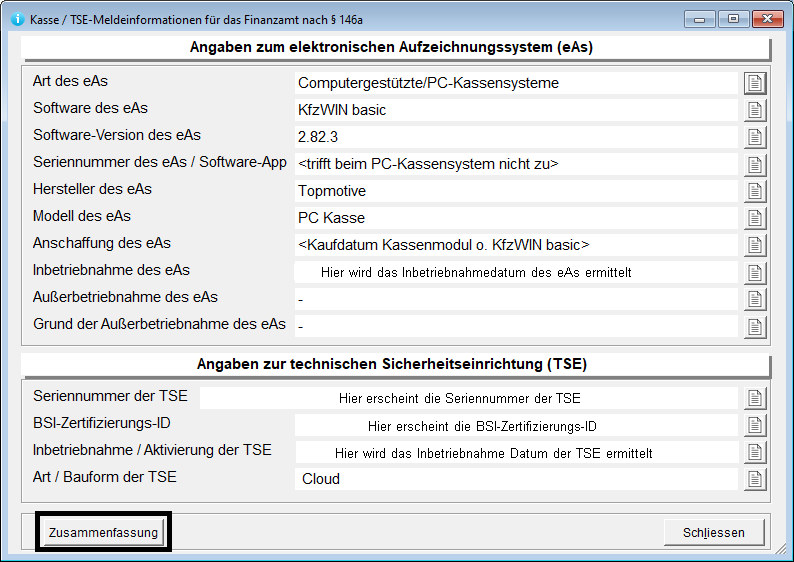Click 'Inbetriebnahme / Aktivierung der TSE' label
This screenshot has width=794, height=562.
click(152, 450)
